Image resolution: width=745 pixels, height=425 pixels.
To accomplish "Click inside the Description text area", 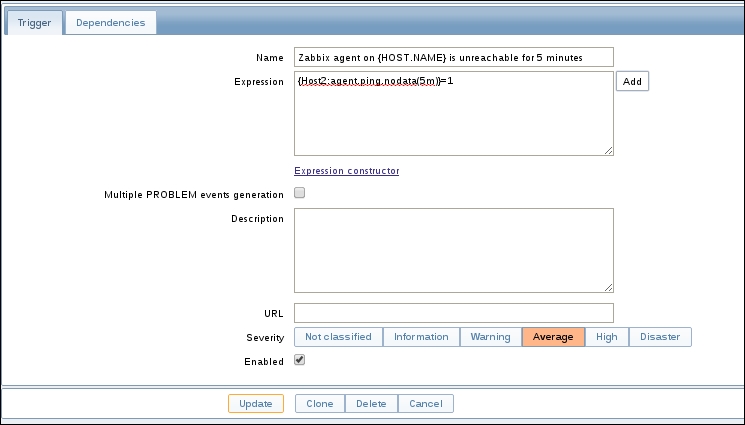I will pos(453,250).
